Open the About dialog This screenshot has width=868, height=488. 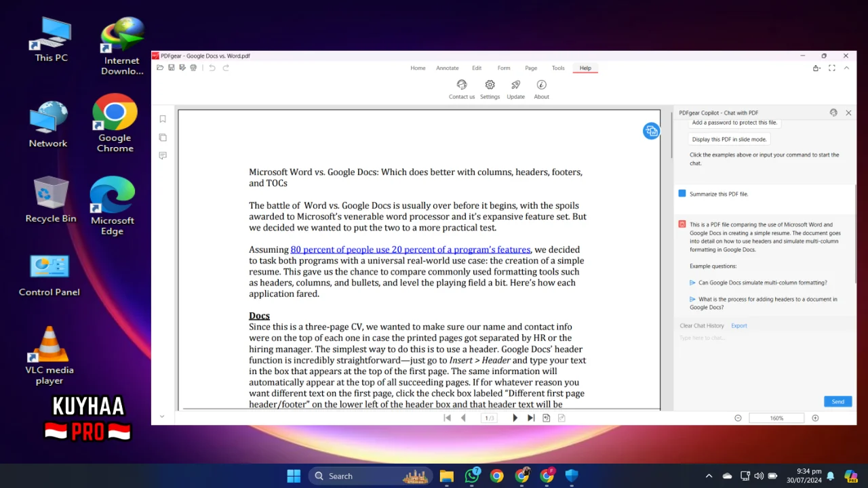tap(541, 89)
